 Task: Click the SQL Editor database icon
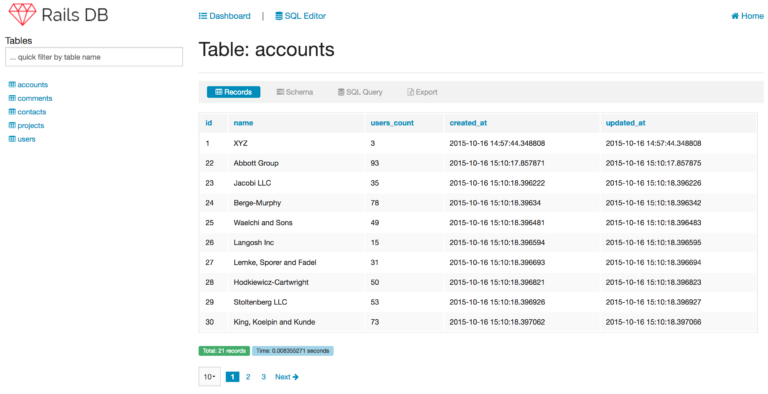point(279,16)
